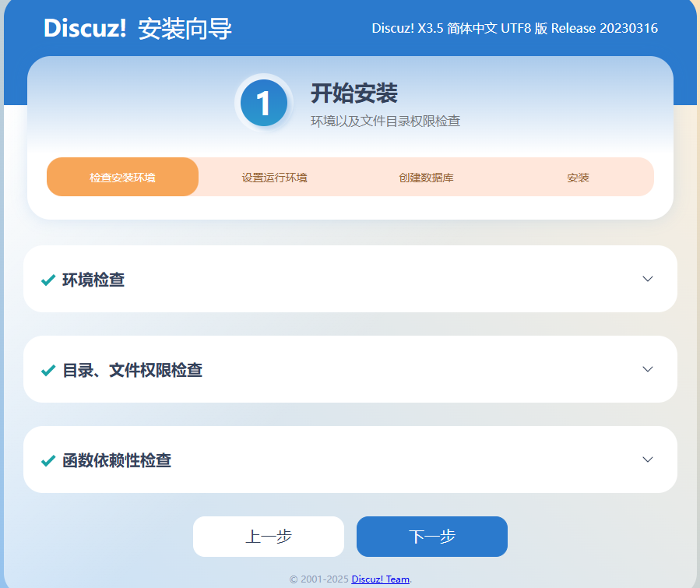The height and width of the screenshot is (588, 700).
Task: Click the 开始安装 title text
Action: pyautogui.click(x=354, y=93)
